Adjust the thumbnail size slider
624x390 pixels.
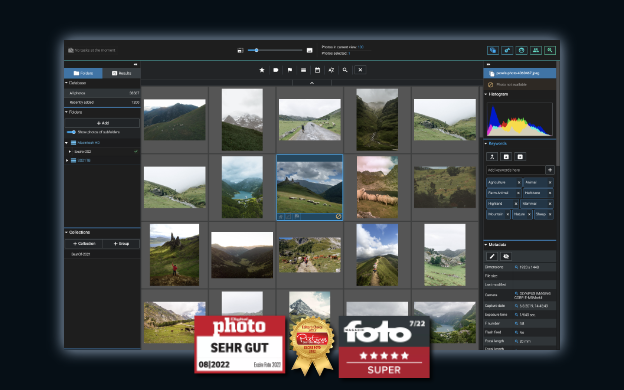click(275, 50)
